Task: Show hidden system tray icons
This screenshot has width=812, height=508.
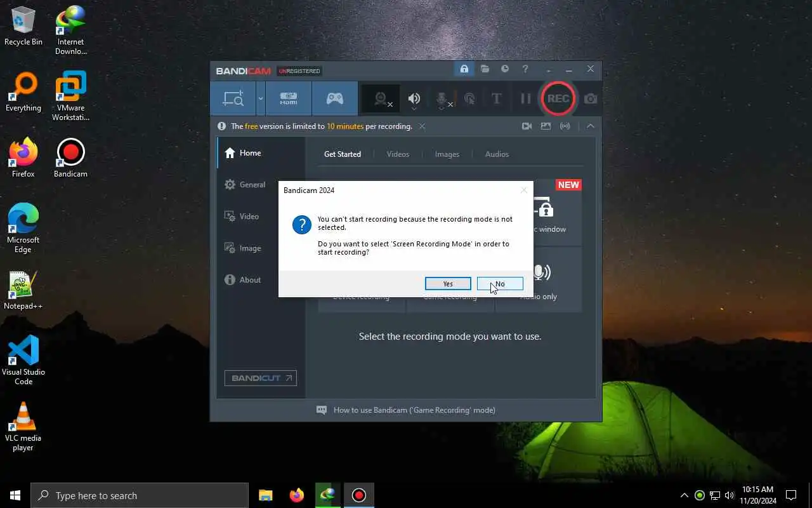Action: 684,495
